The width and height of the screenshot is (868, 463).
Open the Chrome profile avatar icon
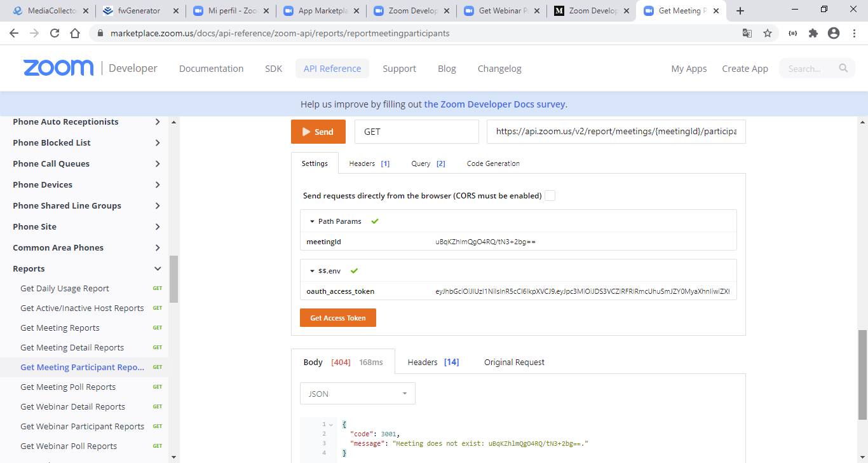tap(834, 33)
